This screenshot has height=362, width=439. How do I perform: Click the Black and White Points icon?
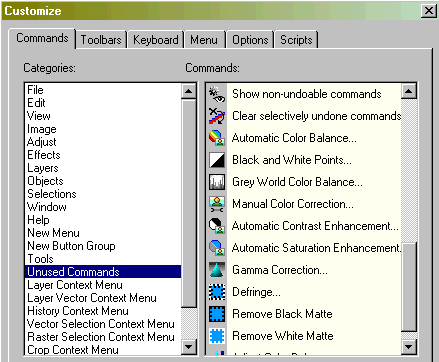tap(217, 160)
